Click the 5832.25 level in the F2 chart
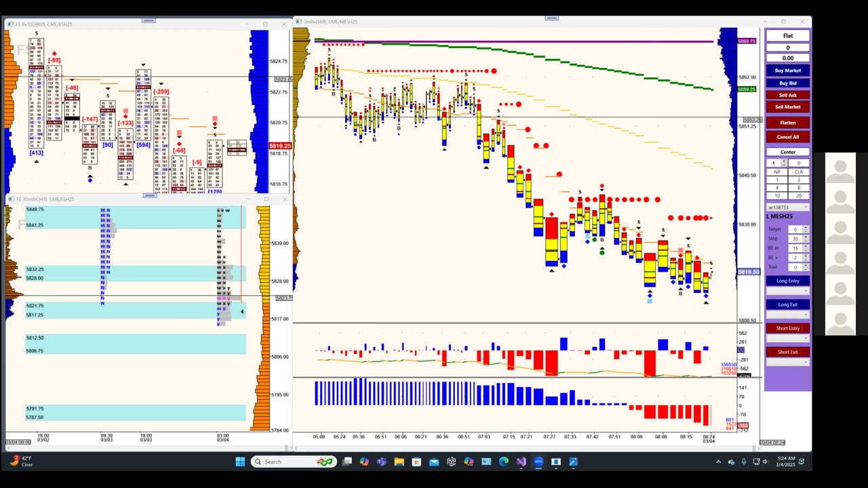 coord(35,269)
